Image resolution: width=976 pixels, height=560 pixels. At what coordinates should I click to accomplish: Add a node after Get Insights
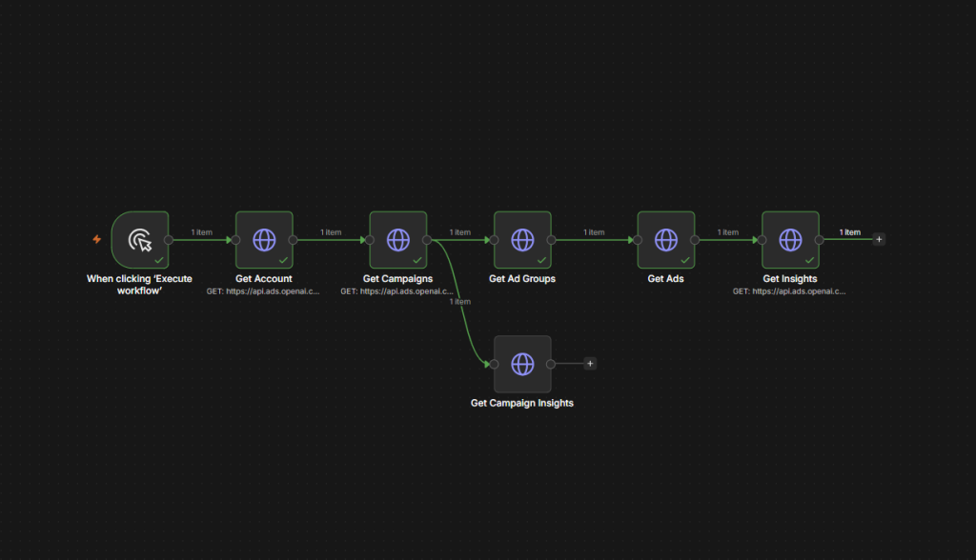point(879,239)
